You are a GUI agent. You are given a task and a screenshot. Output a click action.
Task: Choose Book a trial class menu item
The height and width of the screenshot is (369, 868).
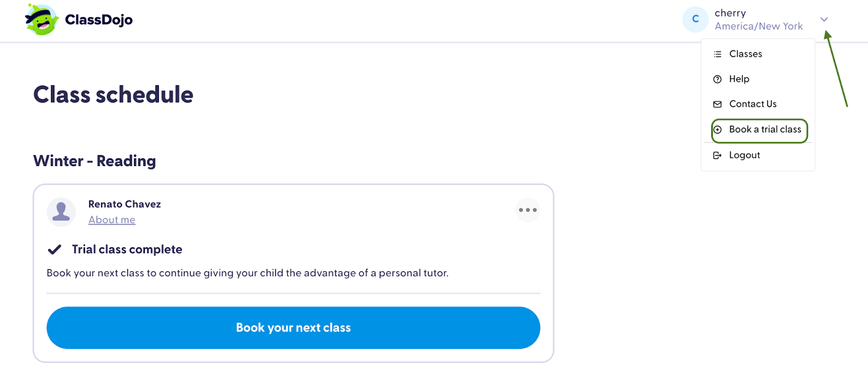[765, 130]
